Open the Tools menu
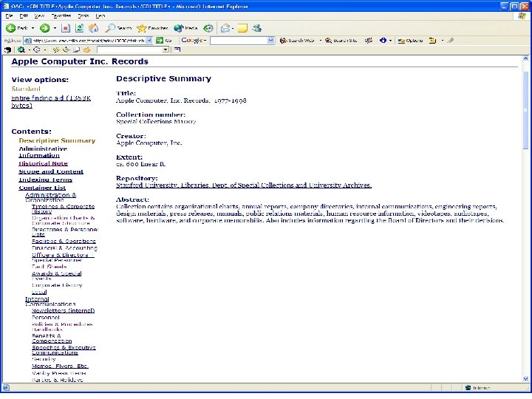The width and height of the screenshot is (532, 399). (83, 16)
